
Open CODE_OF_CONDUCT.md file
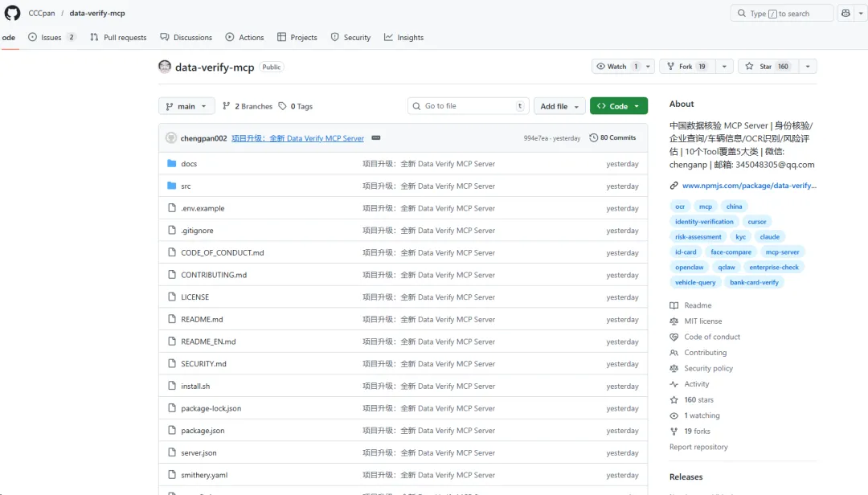[x=223, y=252]
